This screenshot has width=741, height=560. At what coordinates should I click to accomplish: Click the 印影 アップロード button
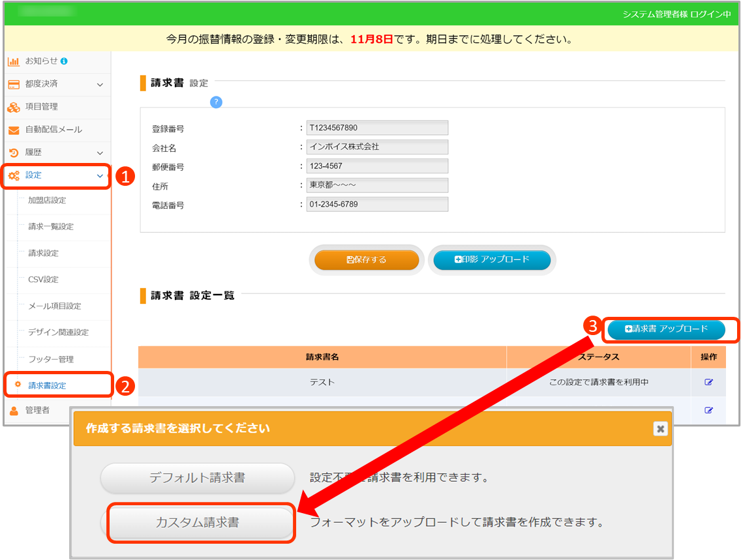(492, 259)
